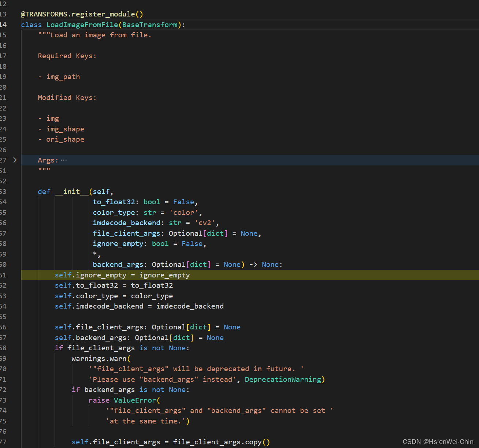The image size is (479, 448).
Task: Click self.to_float32 assignment line
Action: tap(114, 285)
